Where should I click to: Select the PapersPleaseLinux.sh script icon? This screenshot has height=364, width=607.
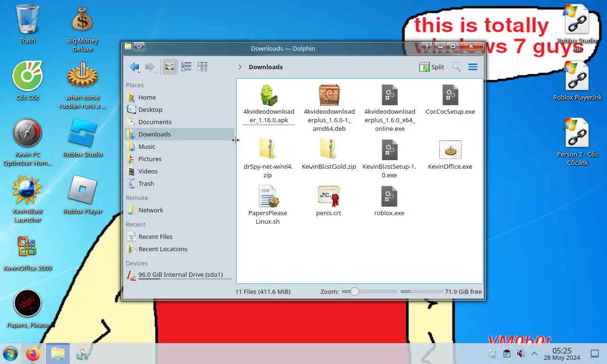[x=268, y=196]
